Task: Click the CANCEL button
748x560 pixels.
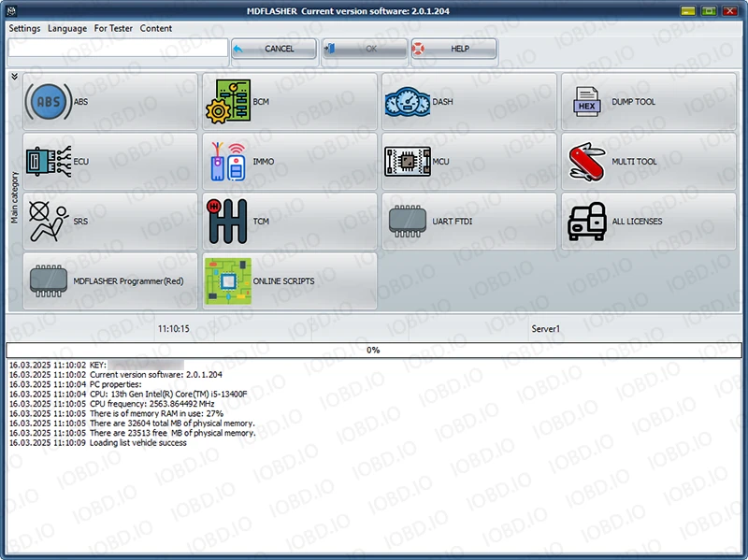Action: [274, 49]
